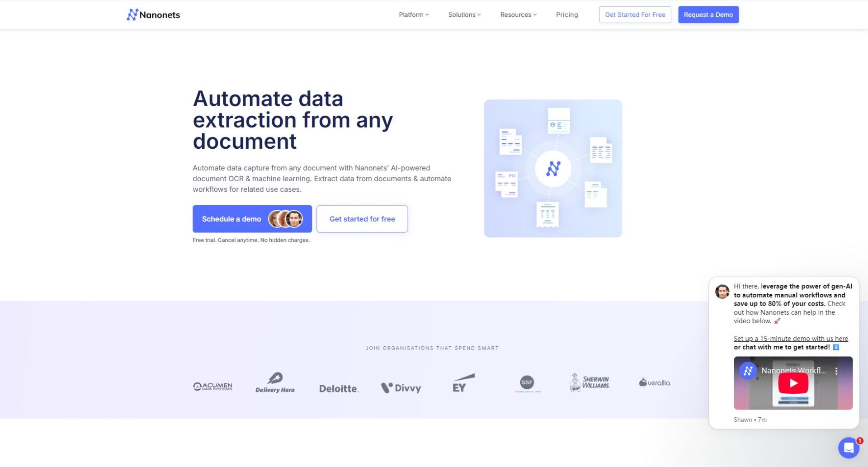Click the Nanonets logo in header
The height and width of the screenshot is (467, 868).
pyautogui.click(x=153, y=15)
